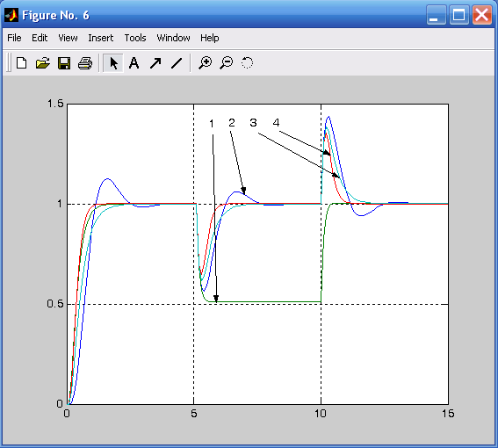Enable the Rotate 3D tool
This screenshot has height=448, width=498.
click(x=247, y=63)
